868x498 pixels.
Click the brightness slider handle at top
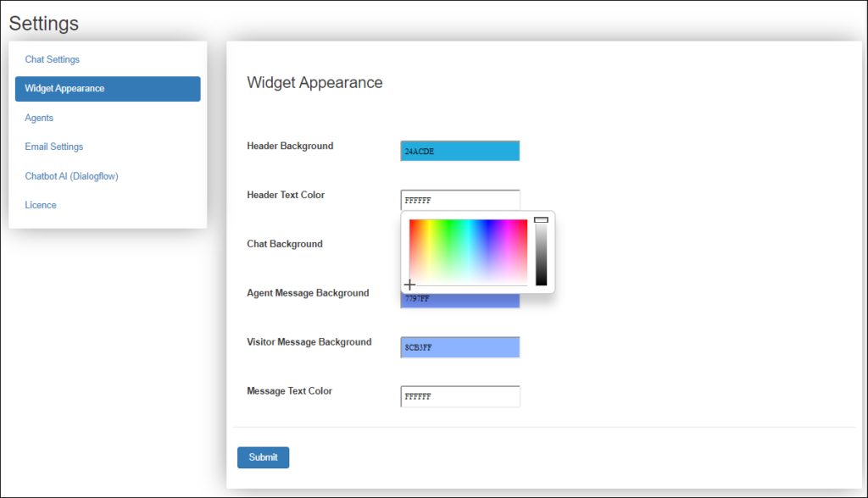tap(542, 219)
